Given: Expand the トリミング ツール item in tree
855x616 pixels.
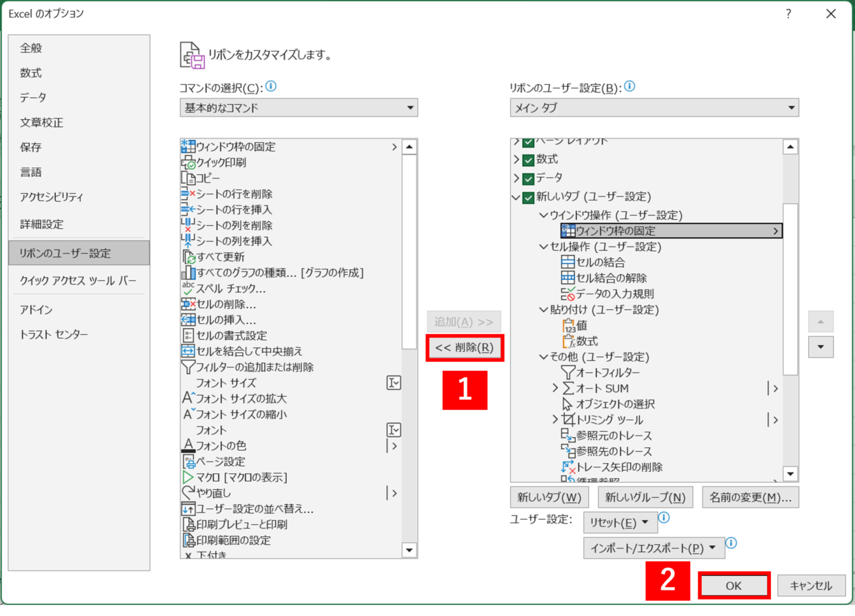Looking at the screenshot, I should pos(556,420).
